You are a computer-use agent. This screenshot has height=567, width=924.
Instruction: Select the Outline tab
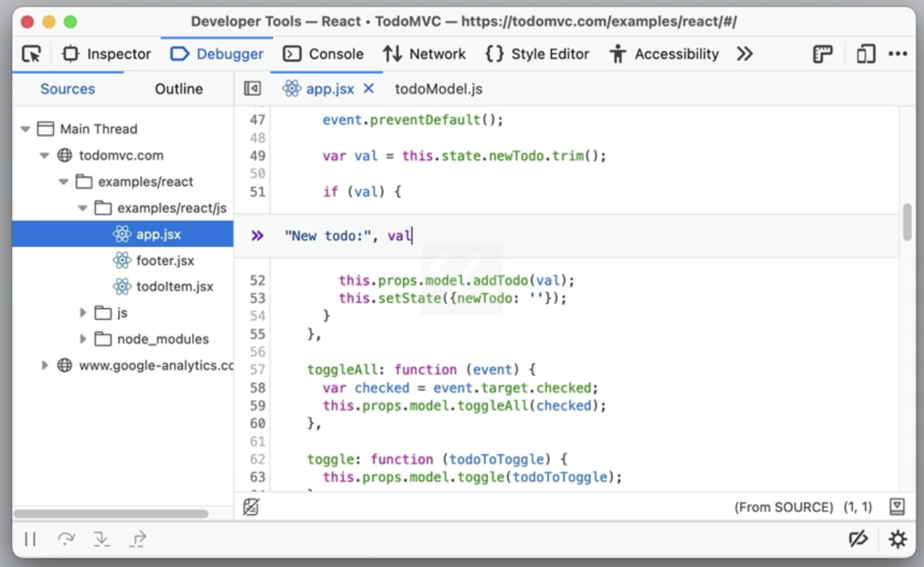pos(179,89)
